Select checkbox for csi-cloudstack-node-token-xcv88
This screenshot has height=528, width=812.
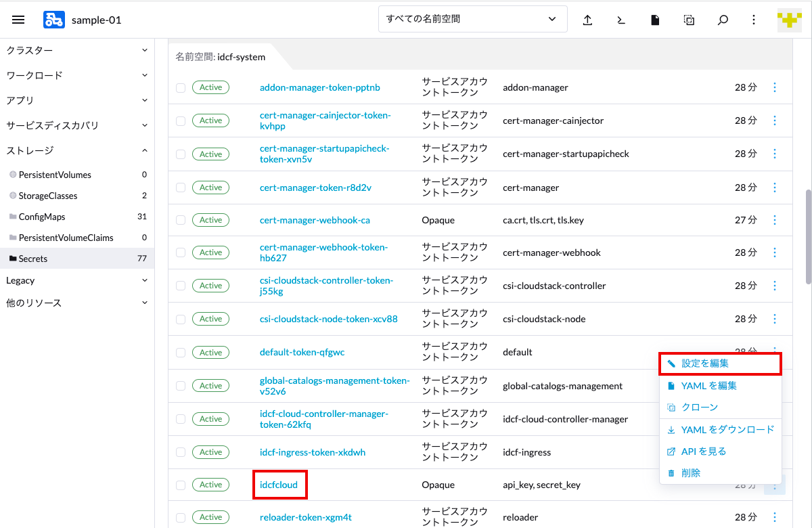pyautogui.click(x=181, y=319)
